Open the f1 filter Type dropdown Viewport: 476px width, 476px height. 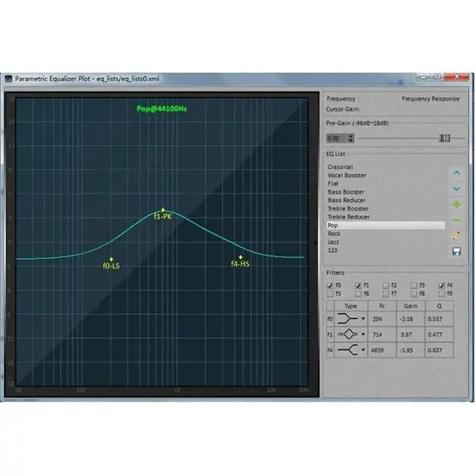point(363,332)
